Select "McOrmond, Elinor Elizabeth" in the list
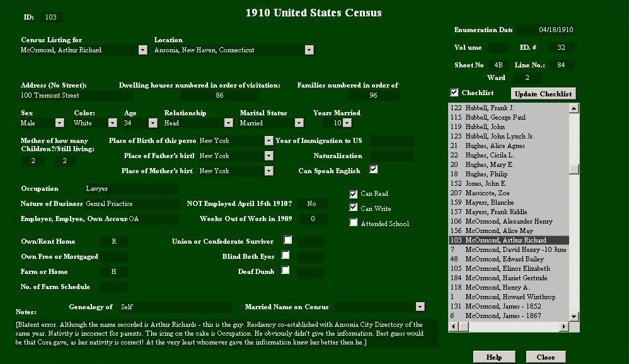Screen dimensions: 629x364 (x=508, y=268)
